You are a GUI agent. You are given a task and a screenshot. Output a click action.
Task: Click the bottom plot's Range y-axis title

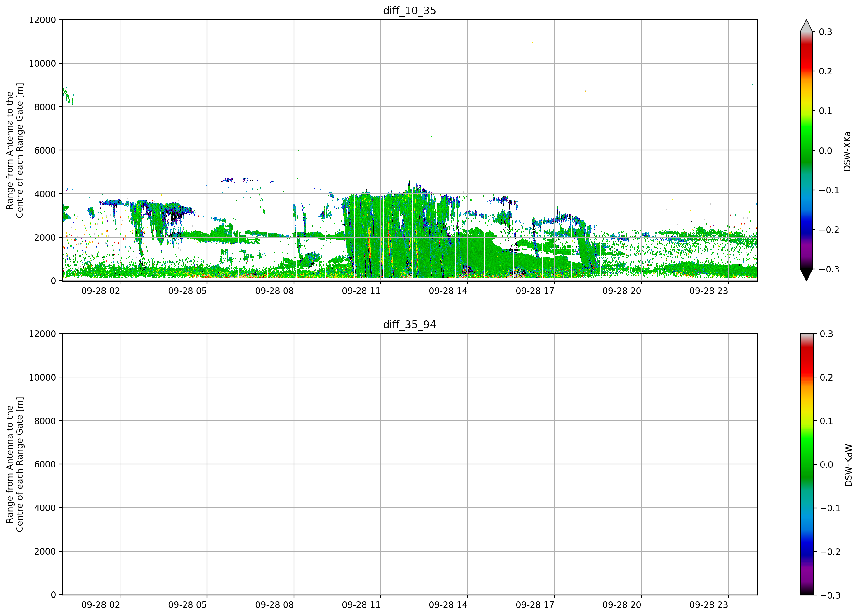click(x=15, y=464)
